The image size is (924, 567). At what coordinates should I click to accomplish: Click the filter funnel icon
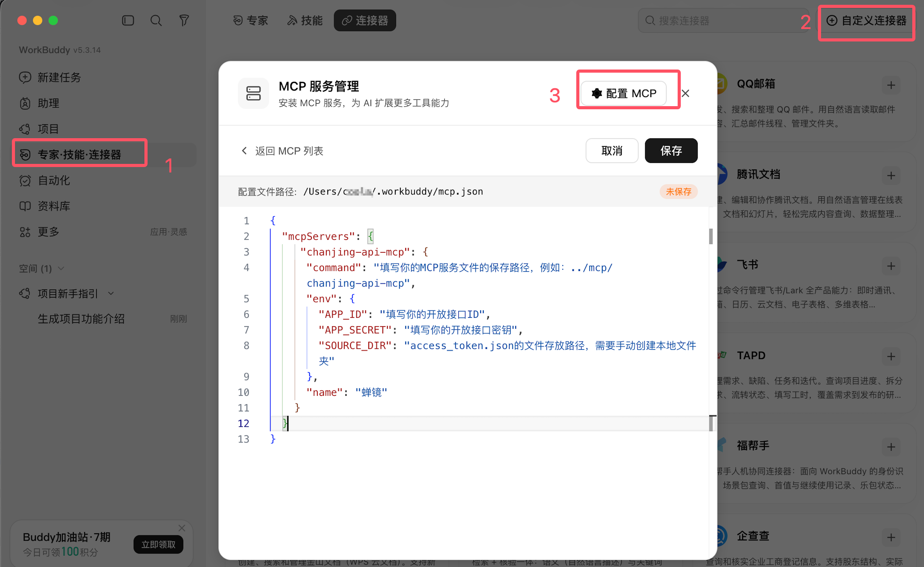(184, 20)
